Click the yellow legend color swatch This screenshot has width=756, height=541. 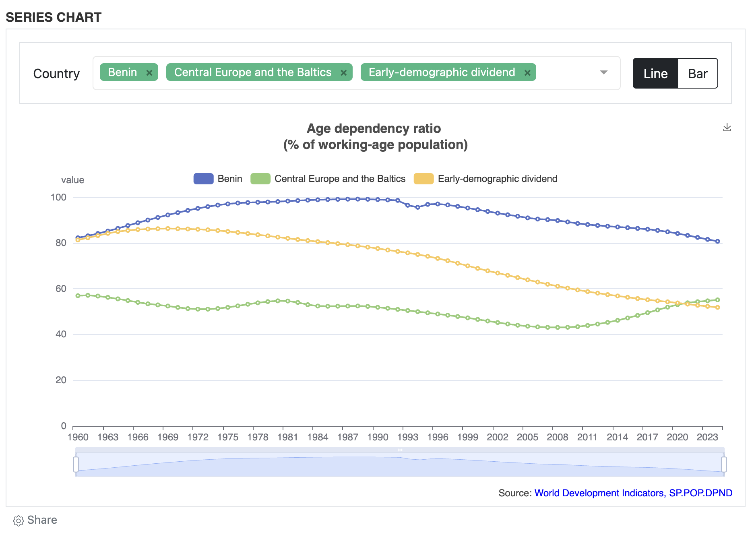point(423,179)
